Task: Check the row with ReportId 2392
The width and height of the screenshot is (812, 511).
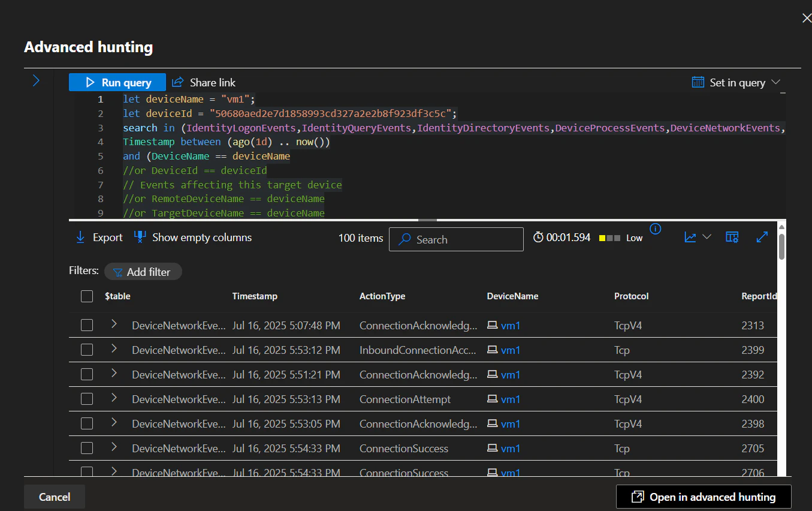Action: click(87, 374)
